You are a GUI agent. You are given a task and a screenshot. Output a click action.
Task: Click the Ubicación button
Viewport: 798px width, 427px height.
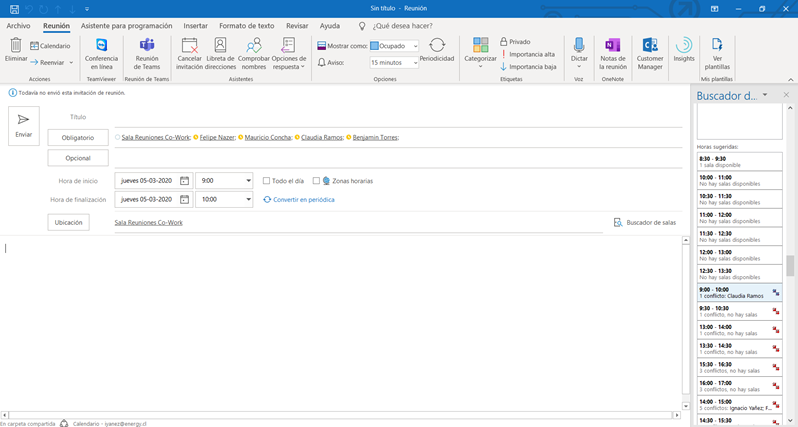click(x=69, y=222)
